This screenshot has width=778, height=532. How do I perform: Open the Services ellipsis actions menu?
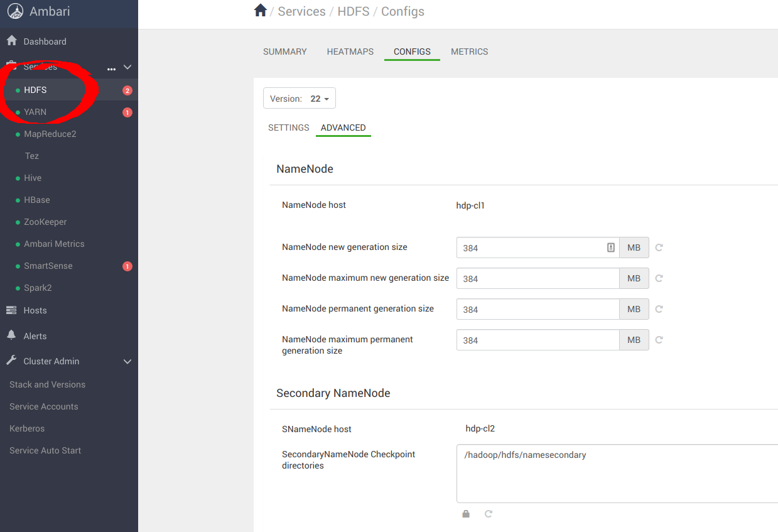(111, 69)
